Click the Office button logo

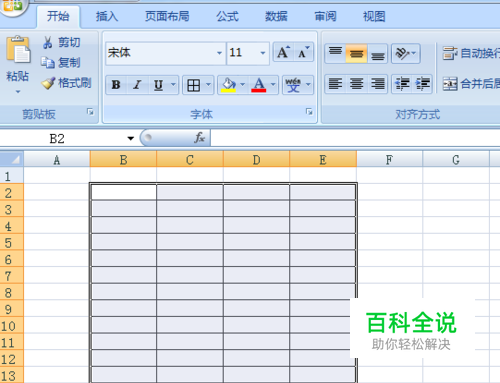point(13,6)
